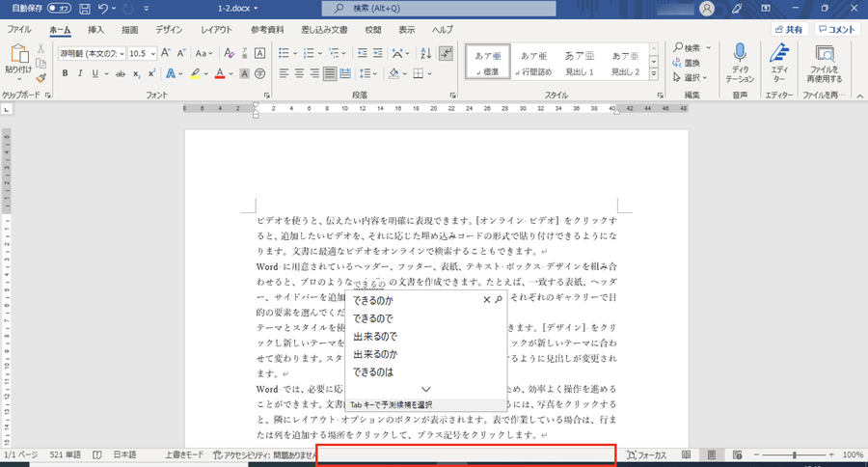
Task: Apply the text highlight color
Action: coord(195,73)
